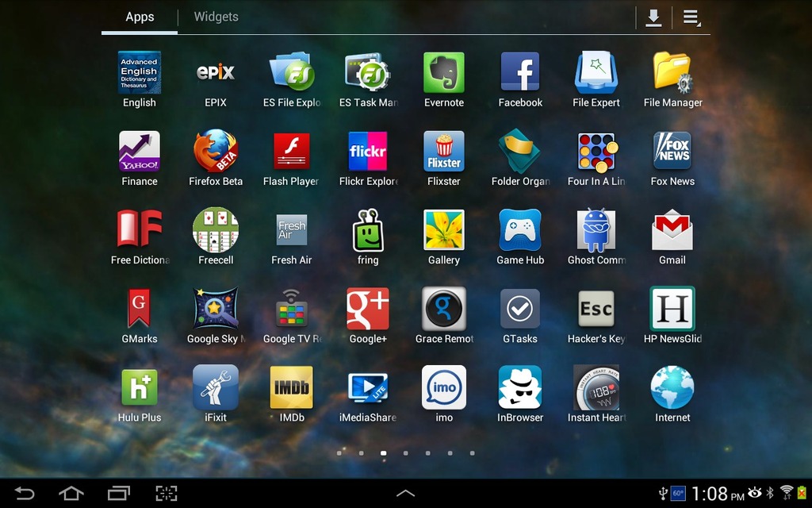812x508 pixels.
Task: Launch the Flash Player app
Action: pyautogui.click(x=292, y=152)
